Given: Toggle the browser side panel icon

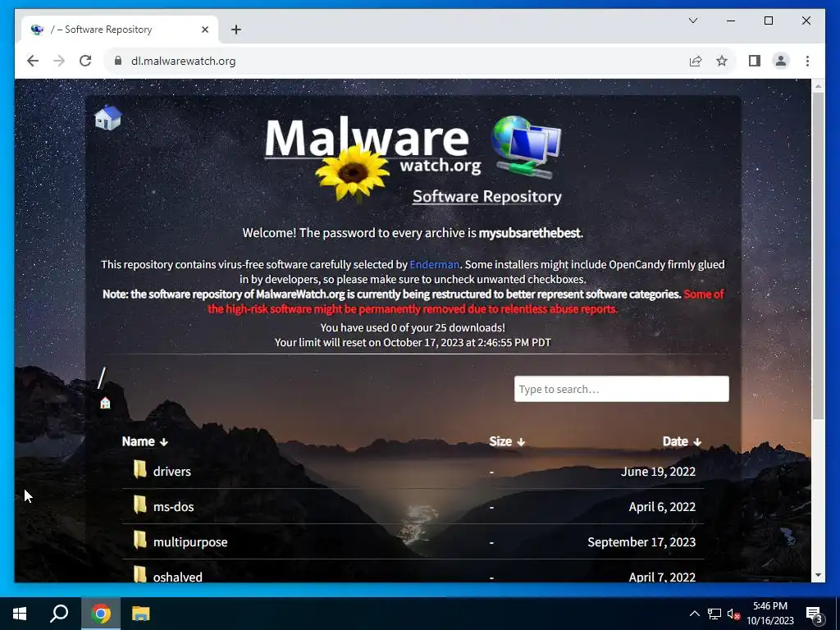Looking at the screenshot, I should [755, 61].
